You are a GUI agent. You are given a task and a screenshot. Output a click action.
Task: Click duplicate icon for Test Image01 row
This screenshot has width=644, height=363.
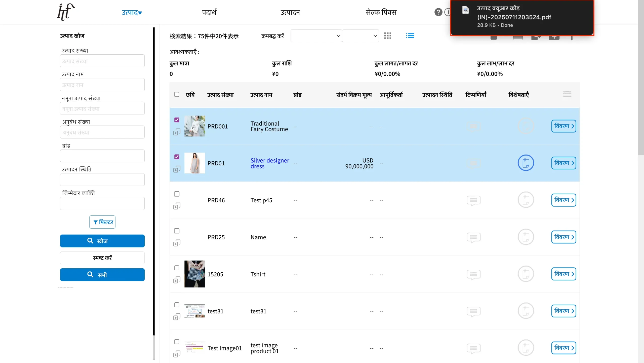click(177, 354)
